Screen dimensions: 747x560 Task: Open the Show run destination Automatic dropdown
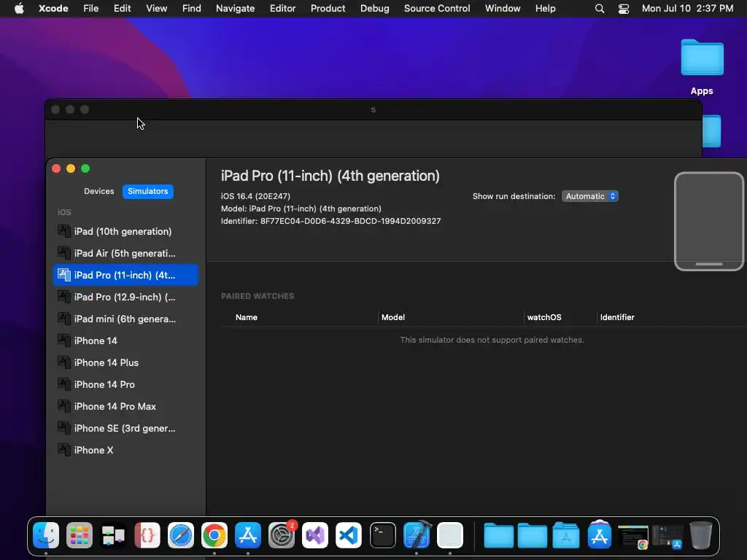(590, 196)
